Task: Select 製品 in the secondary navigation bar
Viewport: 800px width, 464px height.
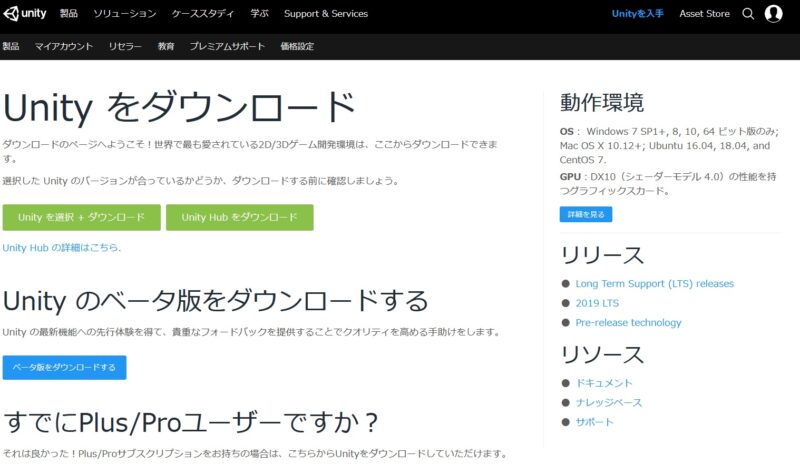Action: point(11,46)
